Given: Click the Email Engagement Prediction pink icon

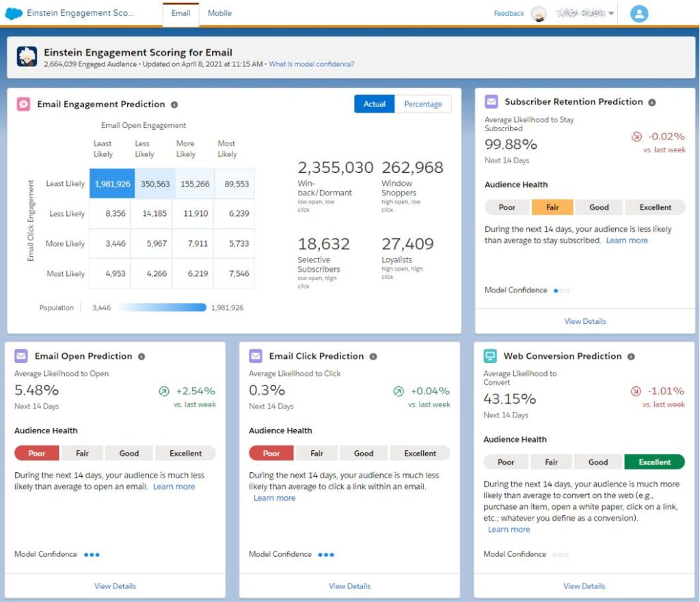Looking at the screenshot, I should (x=23, y=104).
